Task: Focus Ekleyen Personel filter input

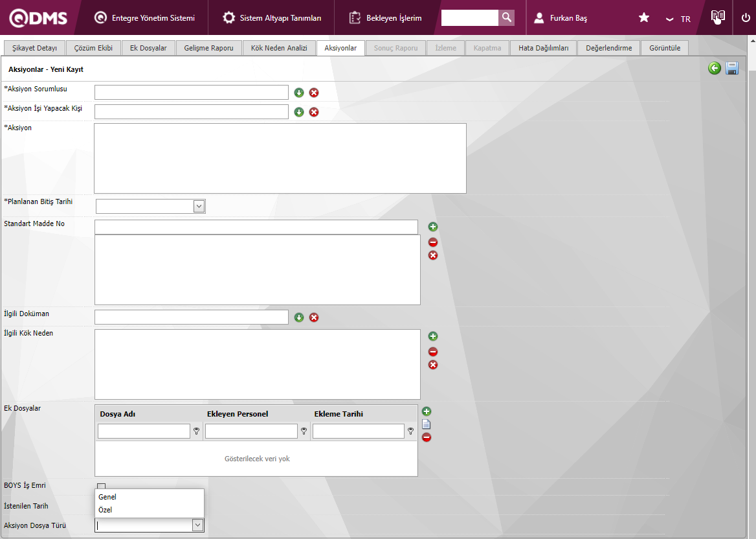Action: tap(251, 431)
